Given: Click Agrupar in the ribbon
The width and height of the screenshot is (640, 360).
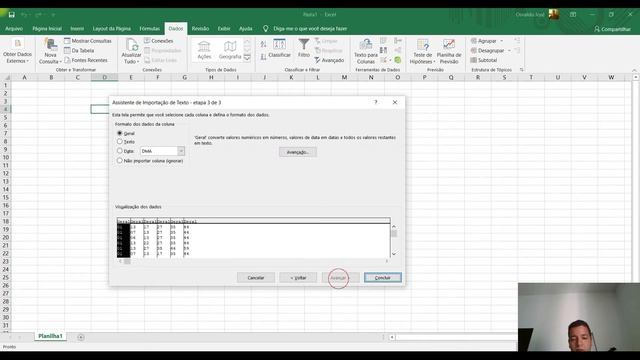Looking at the screenshot, I should pyautogui.click(x=484, y=41).
